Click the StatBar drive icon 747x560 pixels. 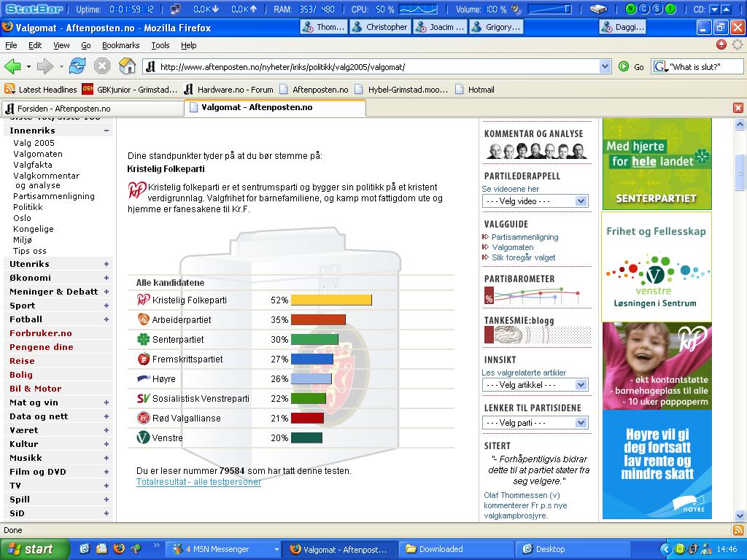click(598, 9)
